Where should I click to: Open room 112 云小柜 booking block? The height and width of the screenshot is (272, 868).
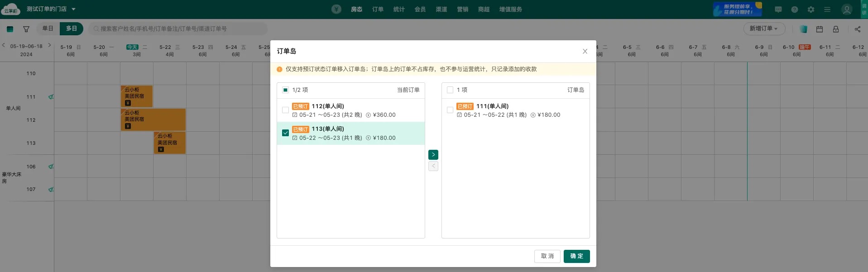pos(153,119)
